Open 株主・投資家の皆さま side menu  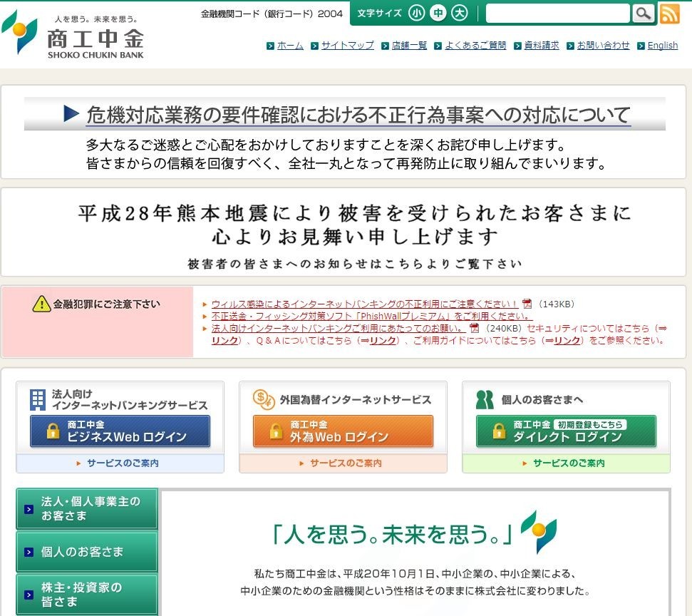(87, 594)
